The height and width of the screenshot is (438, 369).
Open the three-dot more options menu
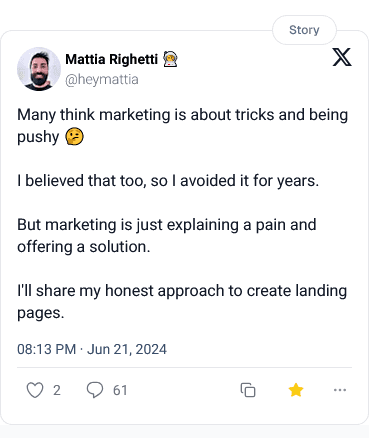point(340,390)
